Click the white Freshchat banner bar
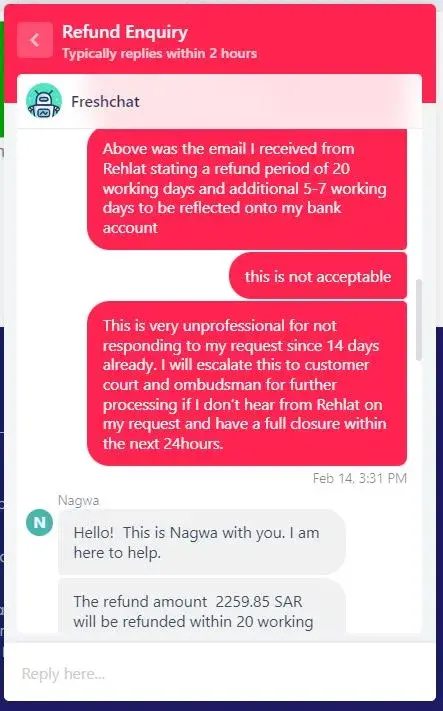This screenshot has height=711, width=443. coord(220,102)
